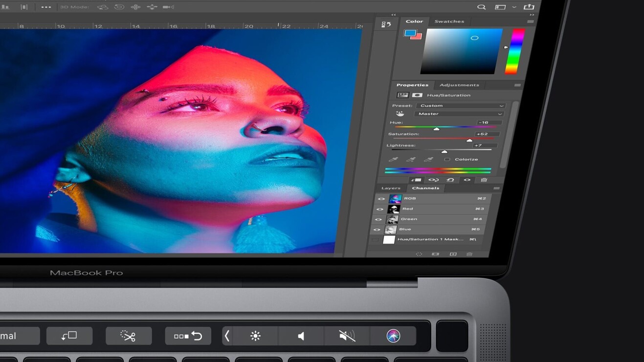Open the Master channel dropdown
This screenshot has width=644, height=362.
458,113
